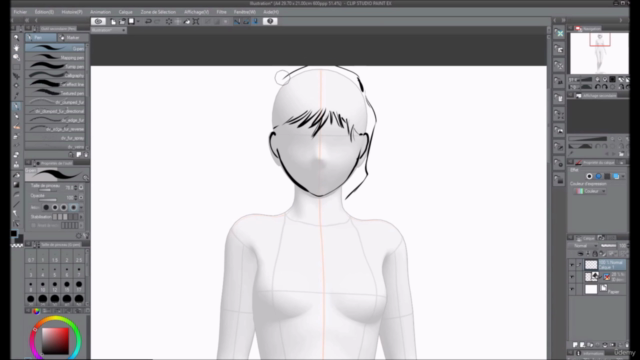Open the color wheel panel tab icon

click(36, 311)
